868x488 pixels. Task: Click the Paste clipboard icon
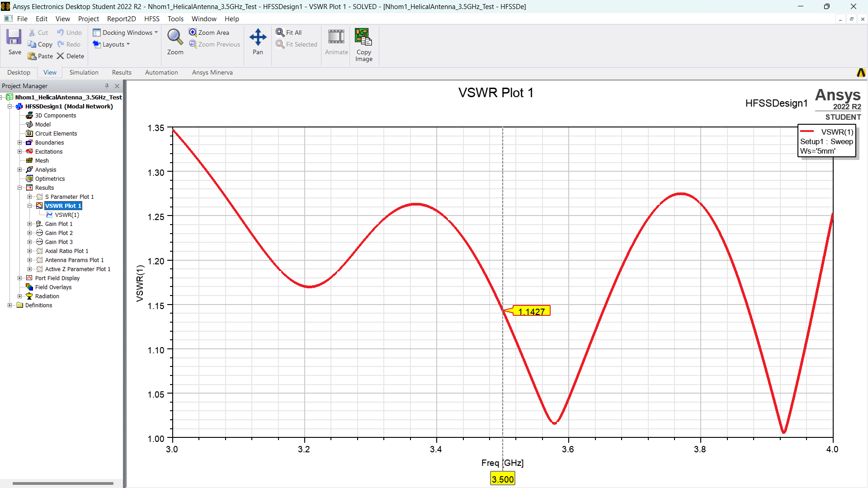tap(32, 56)
